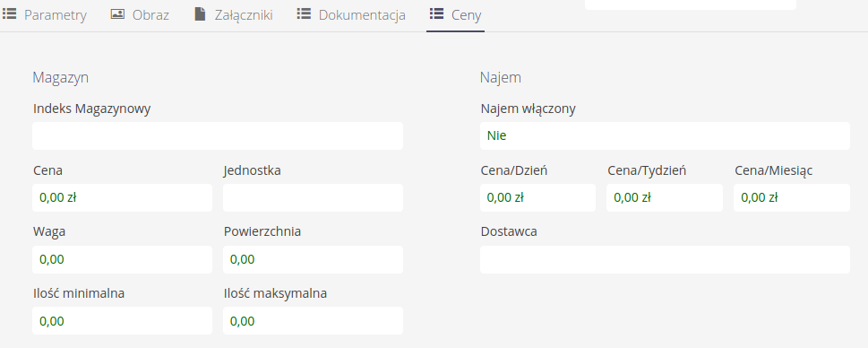Click the Cena/Miesiąc price field
This screenshot has height=348, width=868.
click(792, 198)
